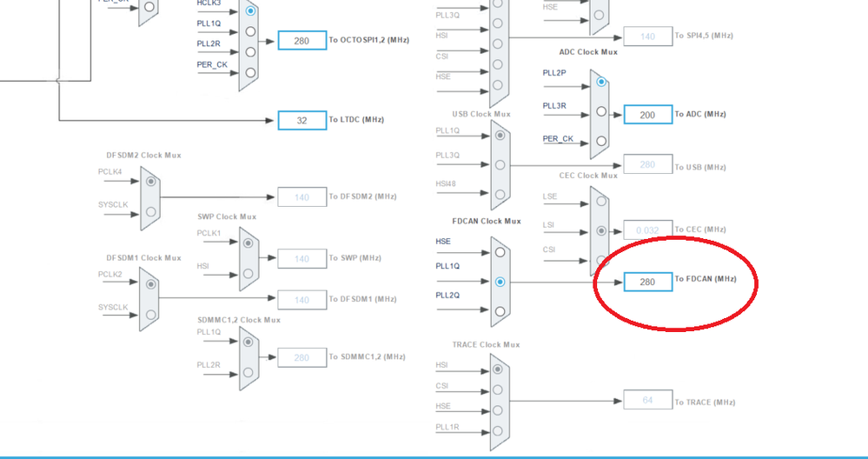The height and width of the screenshot is (459, 868).
Task: Select PER_CK in ADC Clock Mux
Action: [x=602, y=142]
